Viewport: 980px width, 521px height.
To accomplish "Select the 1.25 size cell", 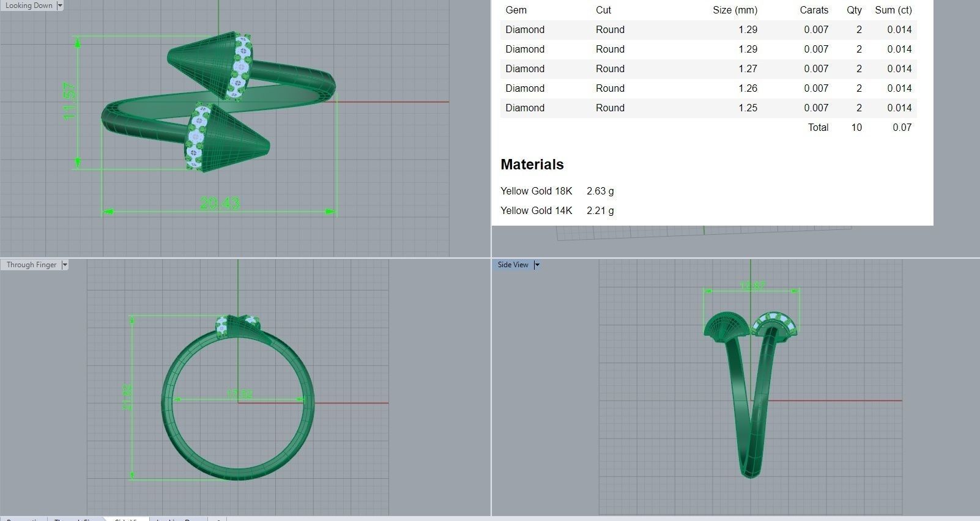I will (x=748, y=108).
